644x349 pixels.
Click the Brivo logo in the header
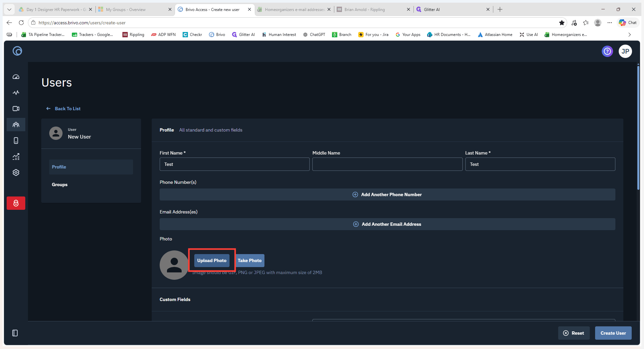pos(17,51)
